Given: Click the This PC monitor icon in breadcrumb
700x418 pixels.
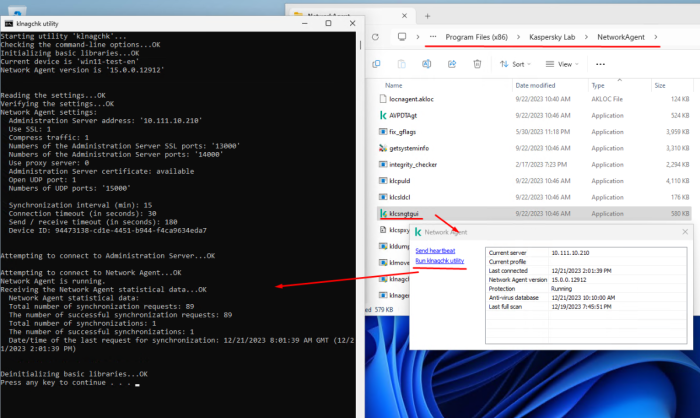Looking at the screenshot, I should [402, 37].
